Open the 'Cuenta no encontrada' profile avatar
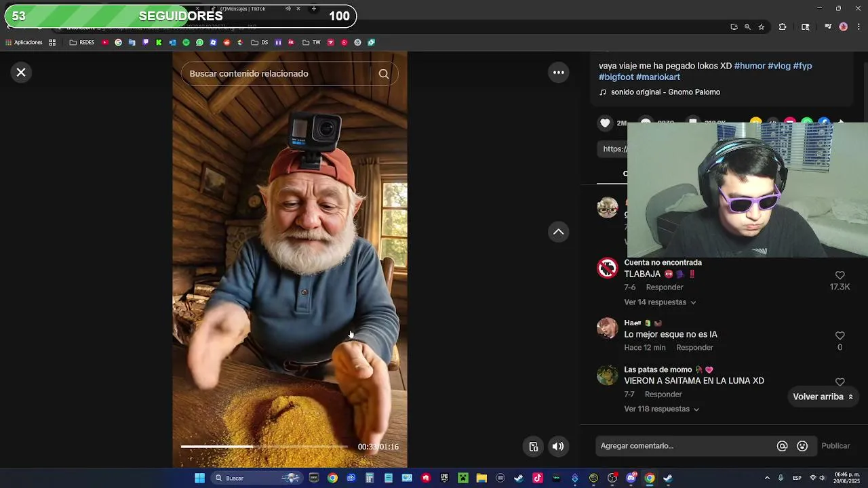Viewport: 868px width, 488px height. click(x=607, y=268)
